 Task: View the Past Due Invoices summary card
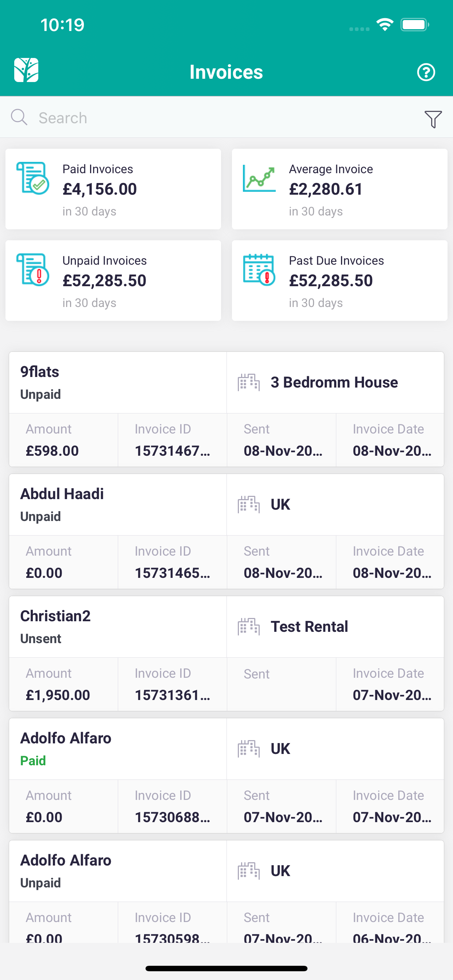[340, 280]
